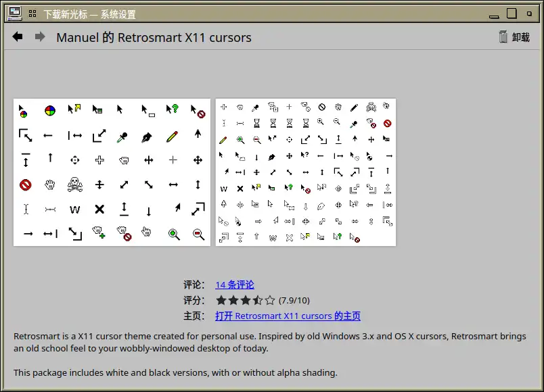Click the bold black X cursor in left preview

point(99,209)
